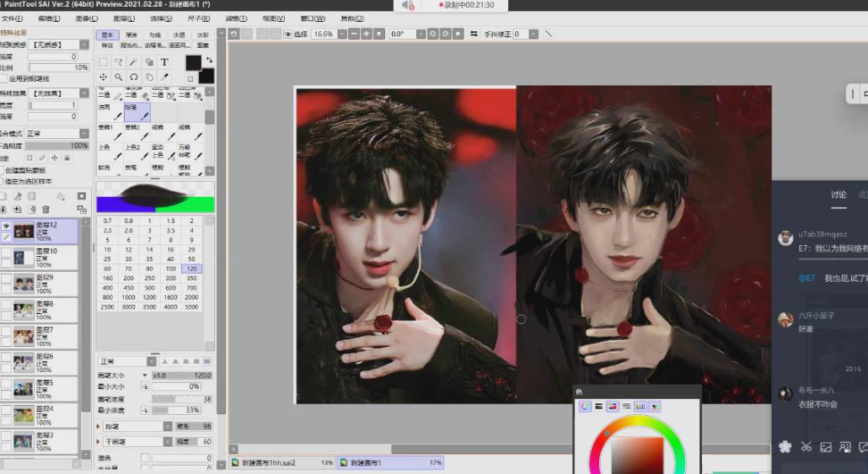Open the 0.0° rotation angle dropdown

tap(421, 35)
